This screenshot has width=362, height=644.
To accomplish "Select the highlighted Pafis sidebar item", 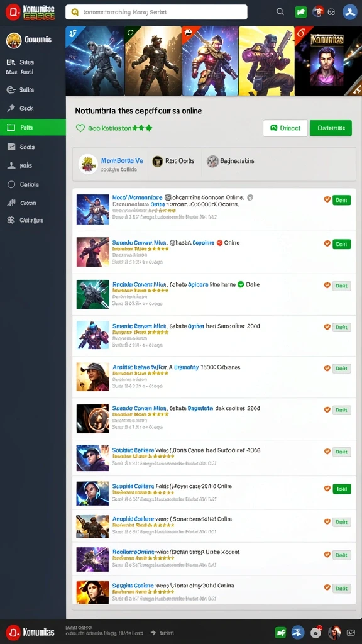I will (33, 128).
